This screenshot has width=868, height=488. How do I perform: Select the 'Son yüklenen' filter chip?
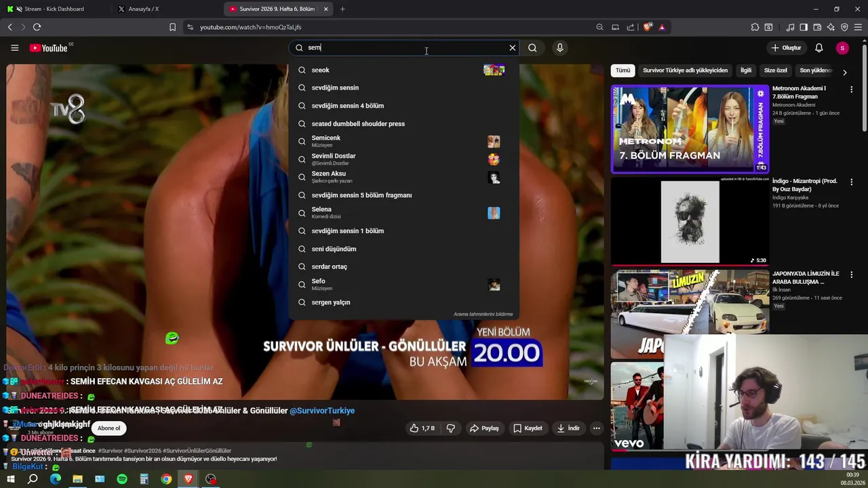[x=816, y=70]
